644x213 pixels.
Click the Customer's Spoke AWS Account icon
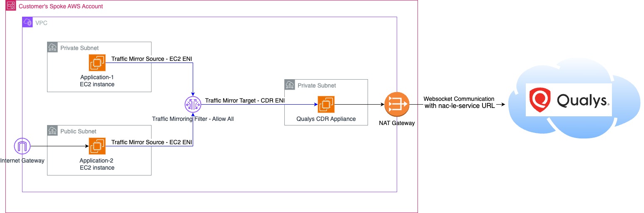point(11,6)
